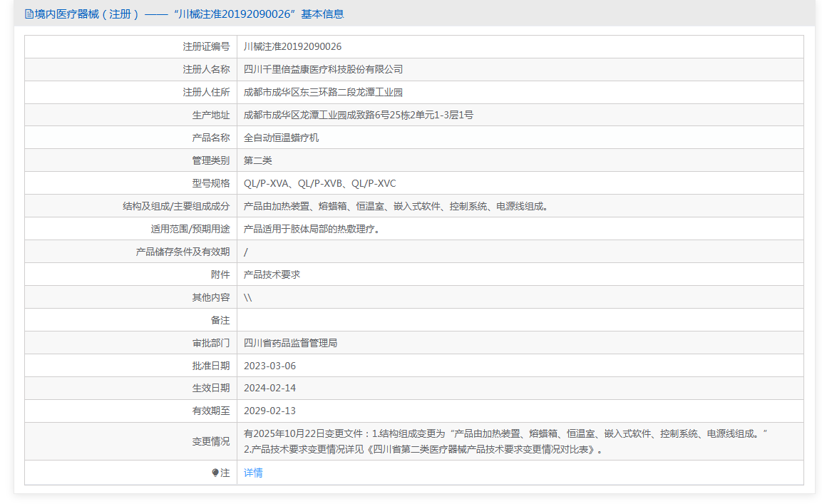Click the 型号规格 label

(211, 183)
